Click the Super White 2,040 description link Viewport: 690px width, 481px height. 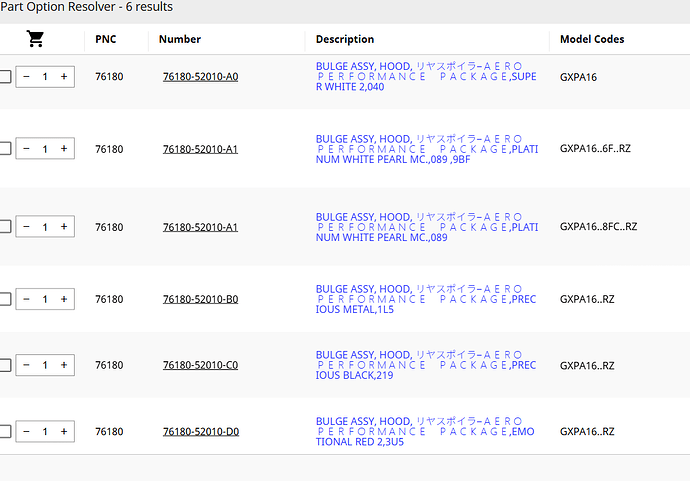(426, 76)
